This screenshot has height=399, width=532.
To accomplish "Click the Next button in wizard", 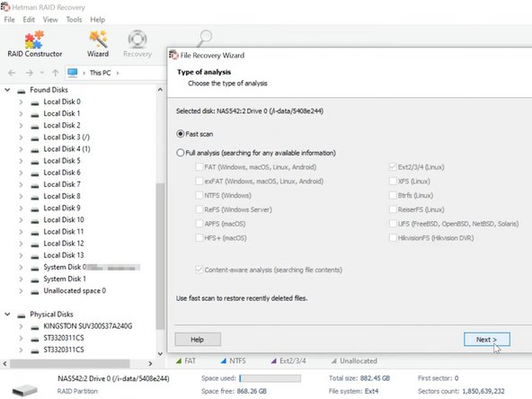I will coord(486,340).
